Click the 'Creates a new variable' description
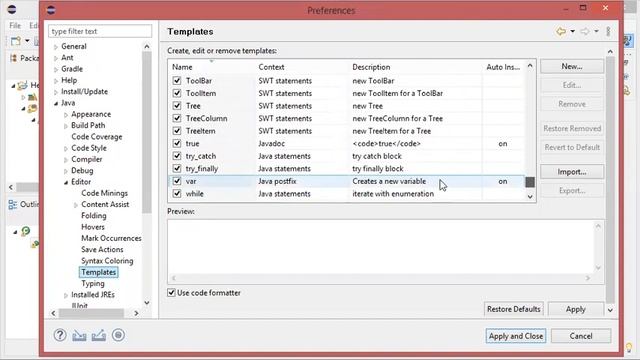640x360 pixels. point(389,181)
